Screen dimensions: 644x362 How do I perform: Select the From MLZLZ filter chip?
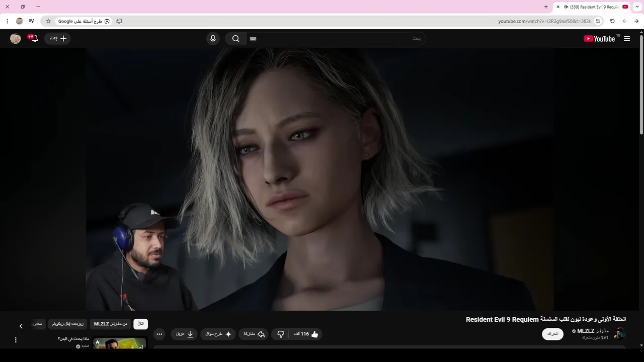[111, 324]
